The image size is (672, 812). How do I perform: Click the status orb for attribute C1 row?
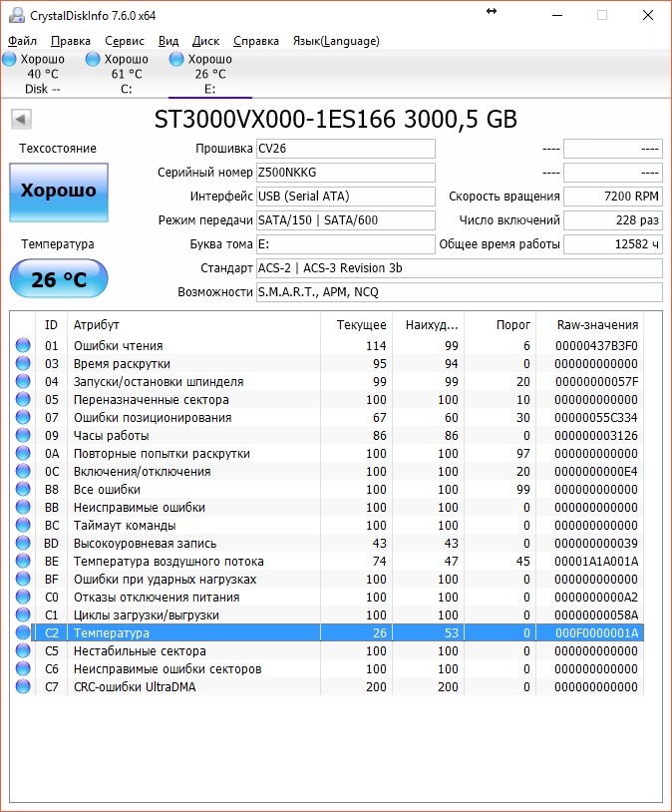point(23,614)
